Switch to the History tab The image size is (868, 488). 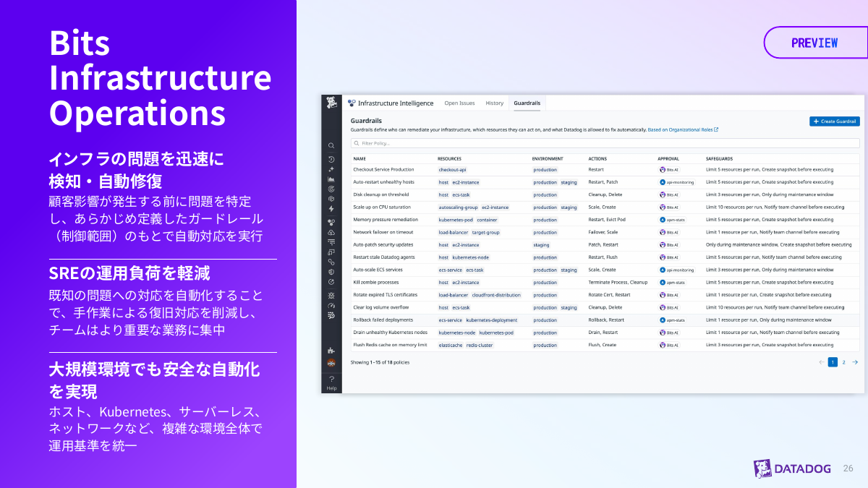pos(495,103)
